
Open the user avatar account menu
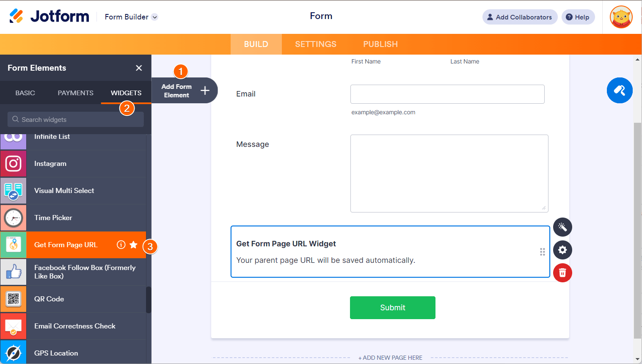pyautogui.click(x=621, y=17)
